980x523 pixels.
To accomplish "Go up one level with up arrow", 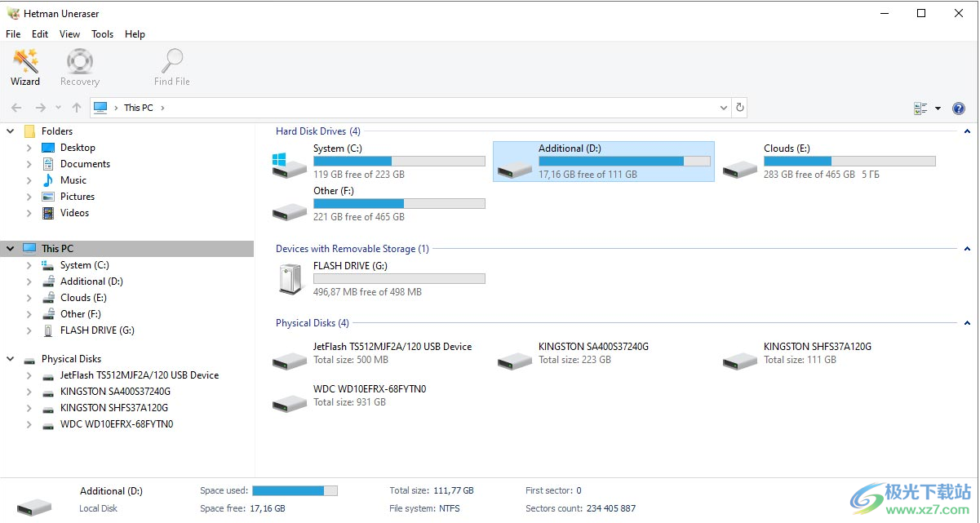I will click(x=77, y=108).
